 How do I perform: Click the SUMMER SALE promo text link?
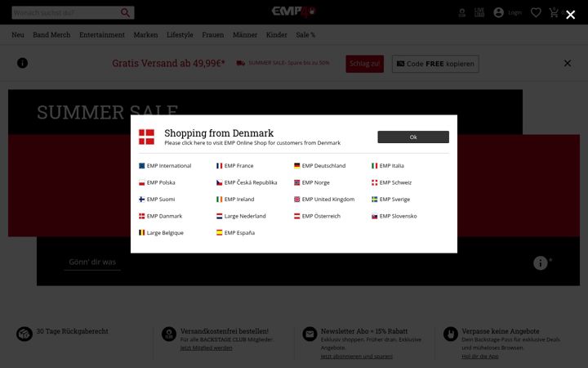(289, 63)
